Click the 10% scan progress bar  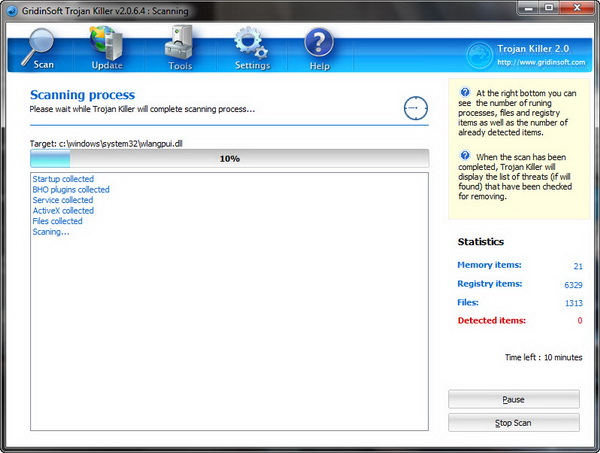point(229,158)
